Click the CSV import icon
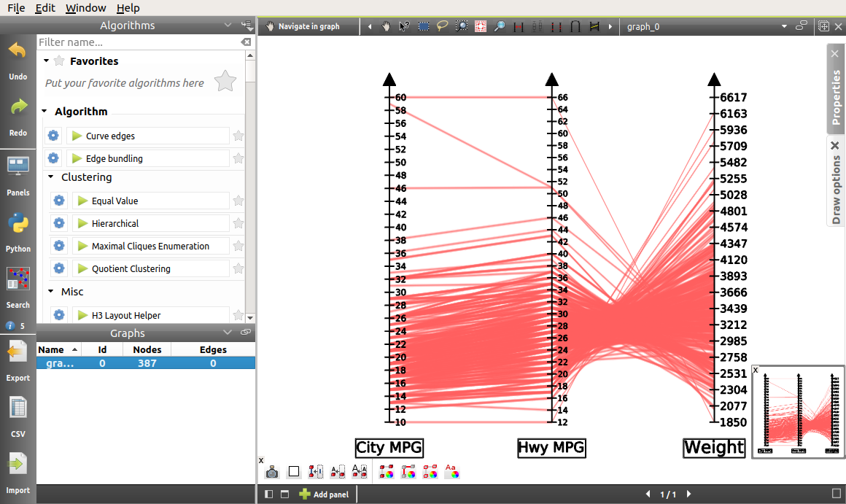This screenshot has height=504, width=846. pos(18,414)
